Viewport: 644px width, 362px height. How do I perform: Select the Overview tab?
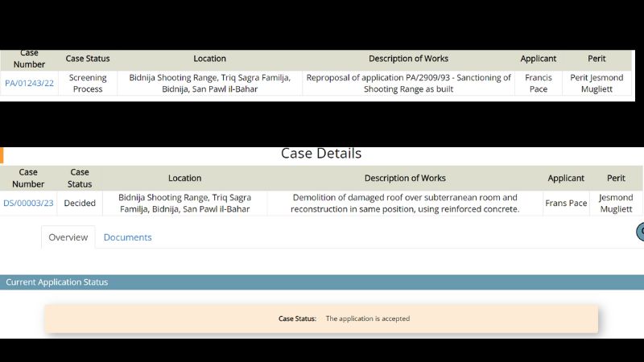coord(68,237)
